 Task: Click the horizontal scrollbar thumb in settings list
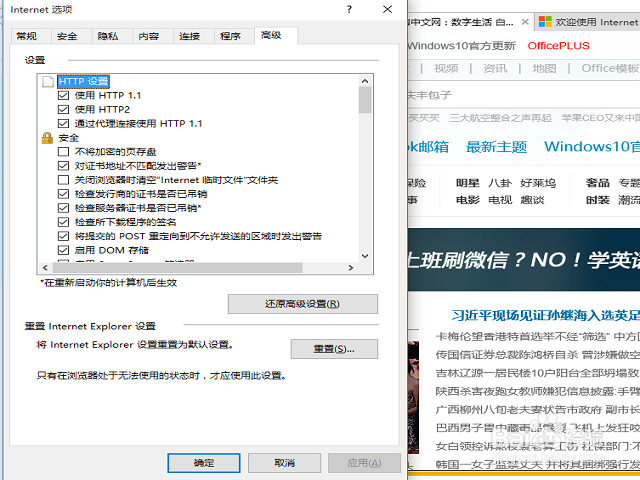click(x=178, y=268)
